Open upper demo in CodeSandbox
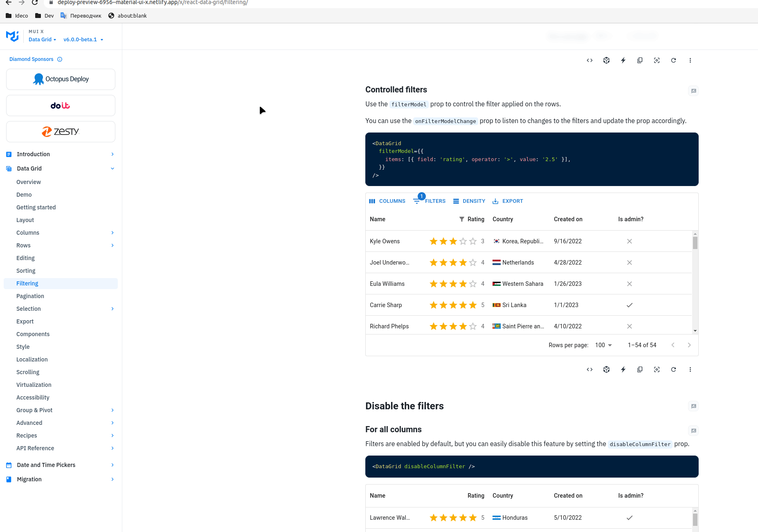Viewport: 758px width, 532px height. (x=606, y=61)
